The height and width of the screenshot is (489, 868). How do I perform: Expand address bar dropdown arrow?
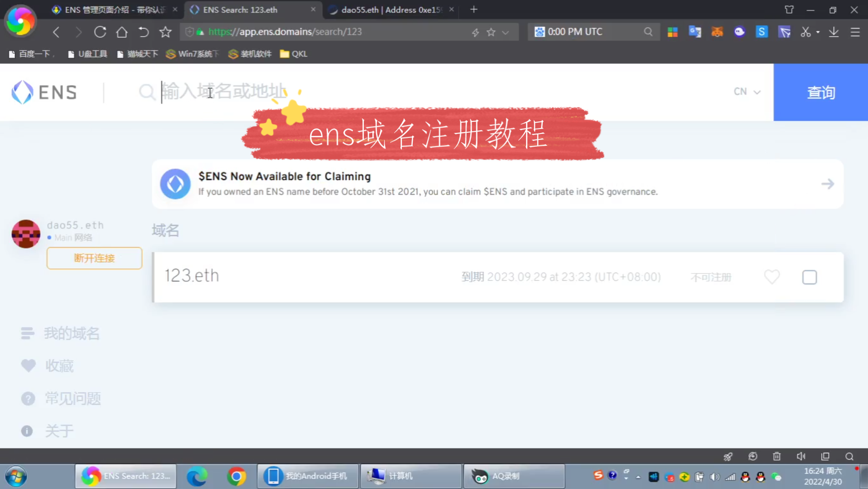pyautogui.click(x=506, y=33)
